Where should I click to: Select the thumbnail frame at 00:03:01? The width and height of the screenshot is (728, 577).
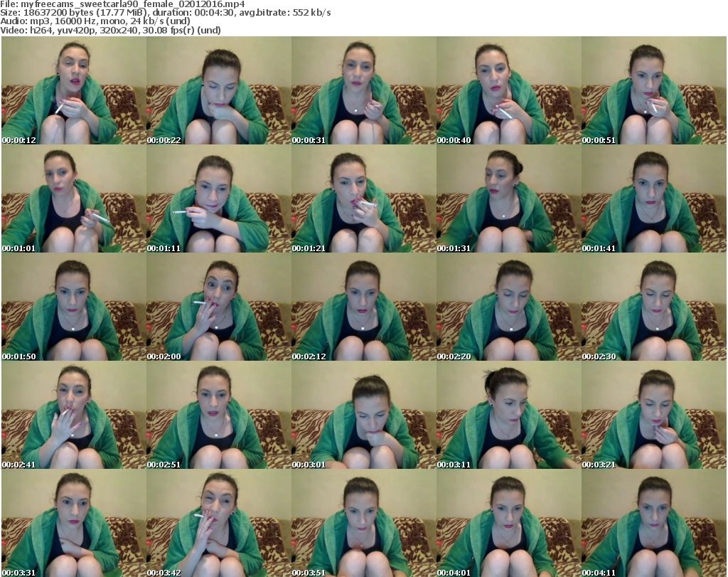(363, 415)
